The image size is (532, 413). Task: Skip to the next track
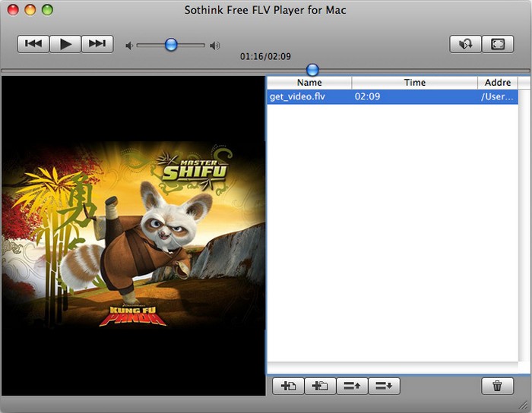(x=97, y=44)
